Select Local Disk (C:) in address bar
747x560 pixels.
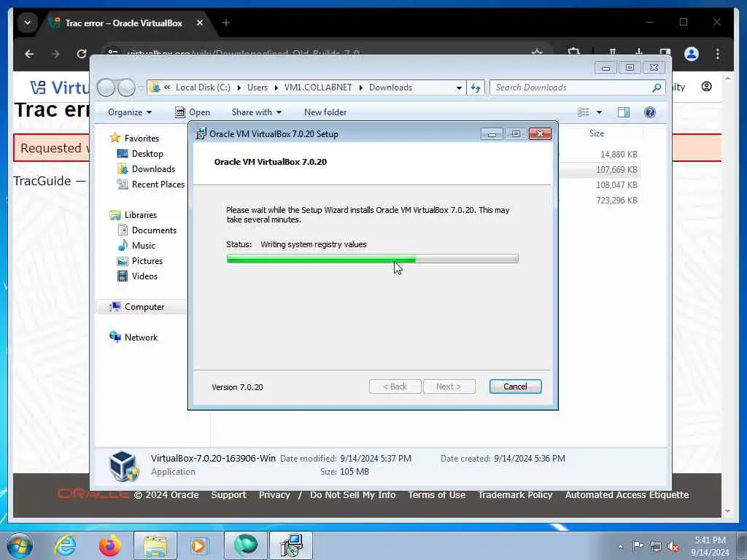(203, 87)
